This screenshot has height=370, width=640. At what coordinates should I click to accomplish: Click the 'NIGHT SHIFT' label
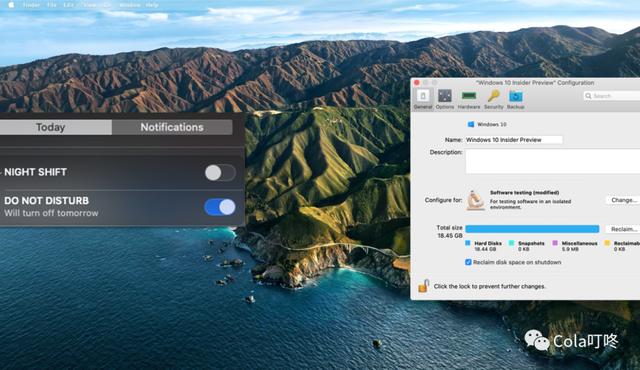[x=36, y=172]
